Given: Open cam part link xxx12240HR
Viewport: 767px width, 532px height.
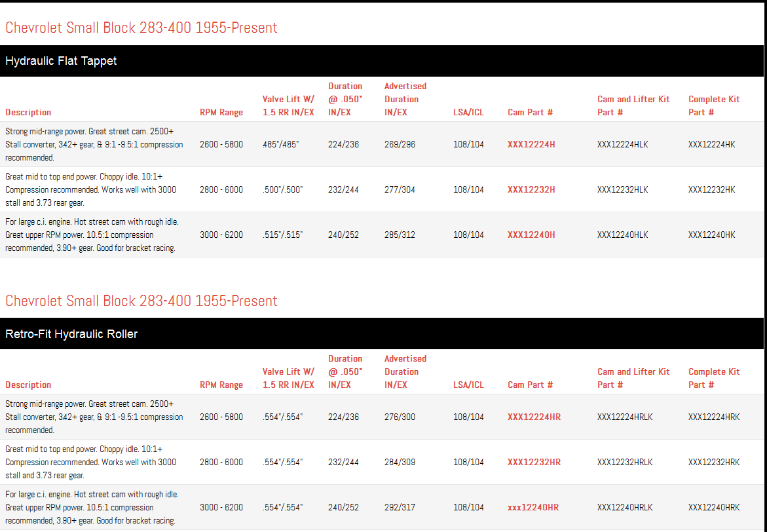Looking at the screenshot, I should pyautogui.click(x=533, y=507).
